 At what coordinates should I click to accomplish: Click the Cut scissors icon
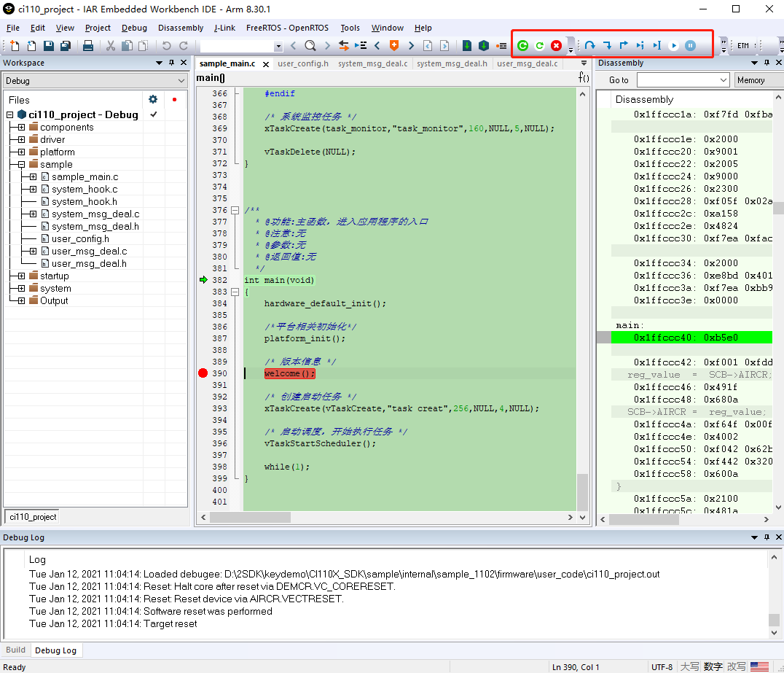click(111, 46)
